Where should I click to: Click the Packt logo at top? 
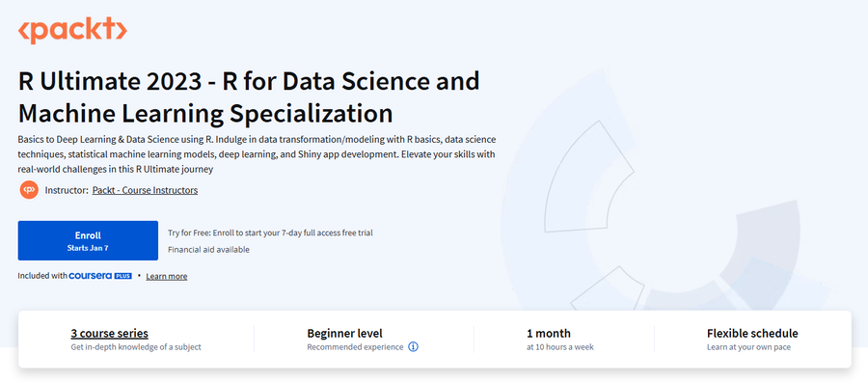point(72,30)
